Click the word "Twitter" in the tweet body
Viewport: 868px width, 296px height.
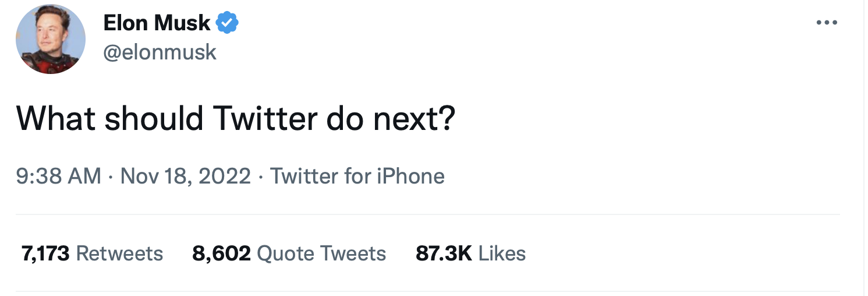coord(264,118)
